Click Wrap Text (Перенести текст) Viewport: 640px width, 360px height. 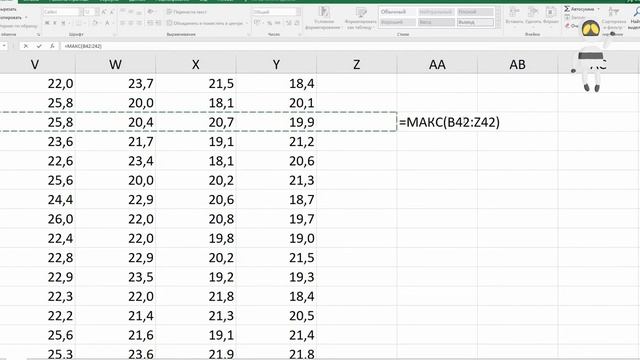click(187, 12)
